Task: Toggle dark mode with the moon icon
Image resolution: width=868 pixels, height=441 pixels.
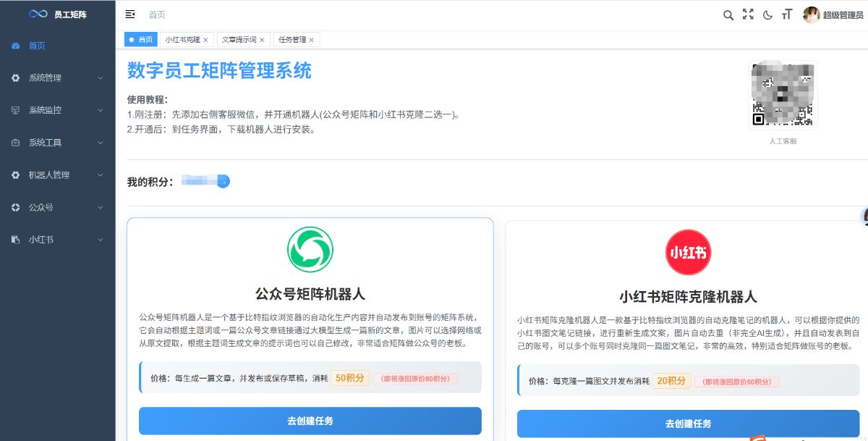Action: click(x=767, y=14)
